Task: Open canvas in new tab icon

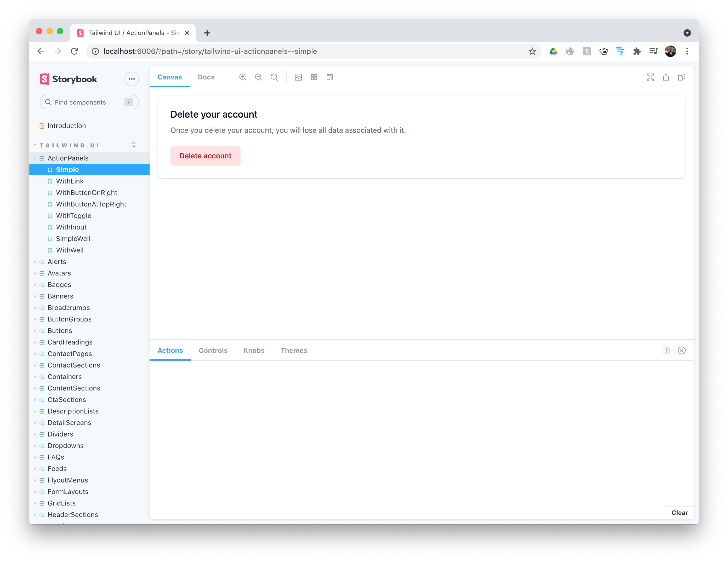Action: [x=666, y=77]
